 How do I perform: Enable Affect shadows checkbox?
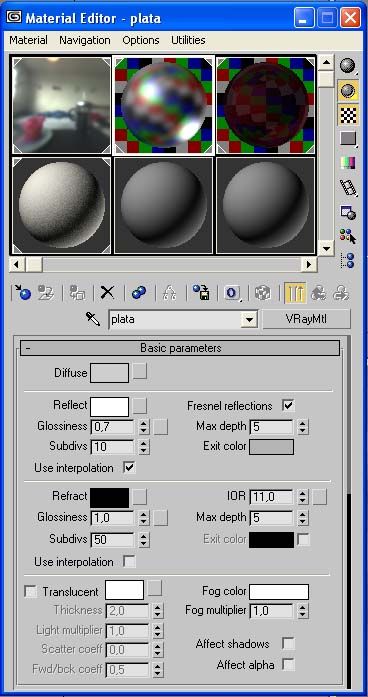tap(288, 644)
